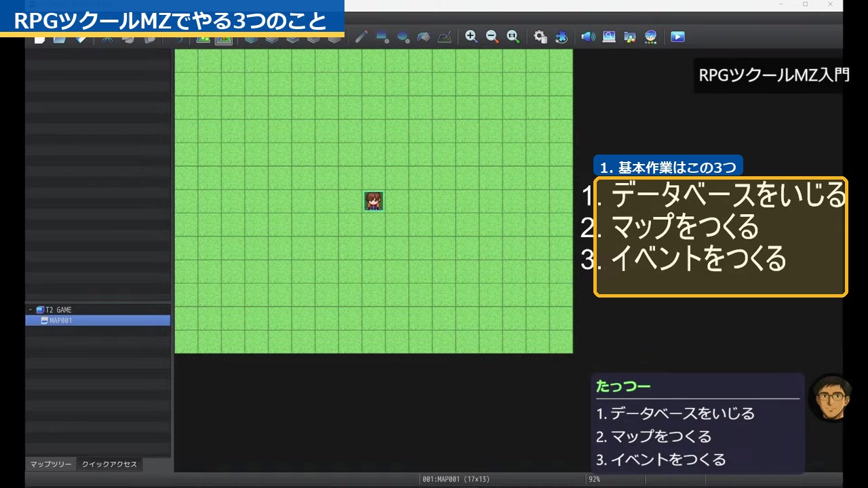Open the Resource Manager icon
The image size is (868, 488).
click(630, 37)
